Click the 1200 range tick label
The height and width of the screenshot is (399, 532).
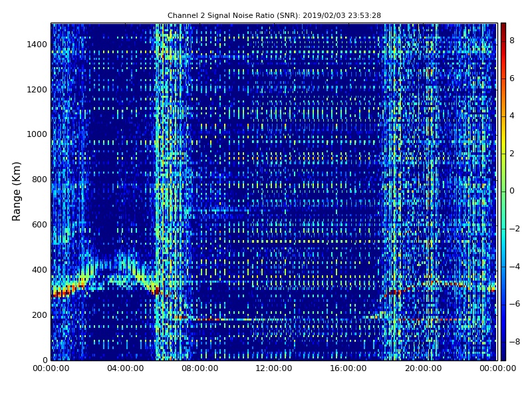37,90
